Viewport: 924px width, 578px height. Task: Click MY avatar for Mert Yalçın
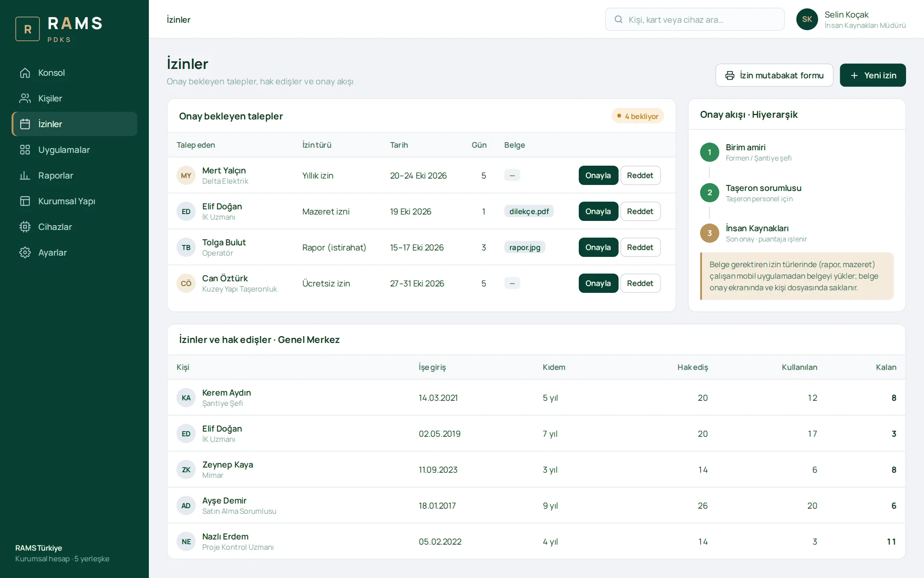click(186, 176)
